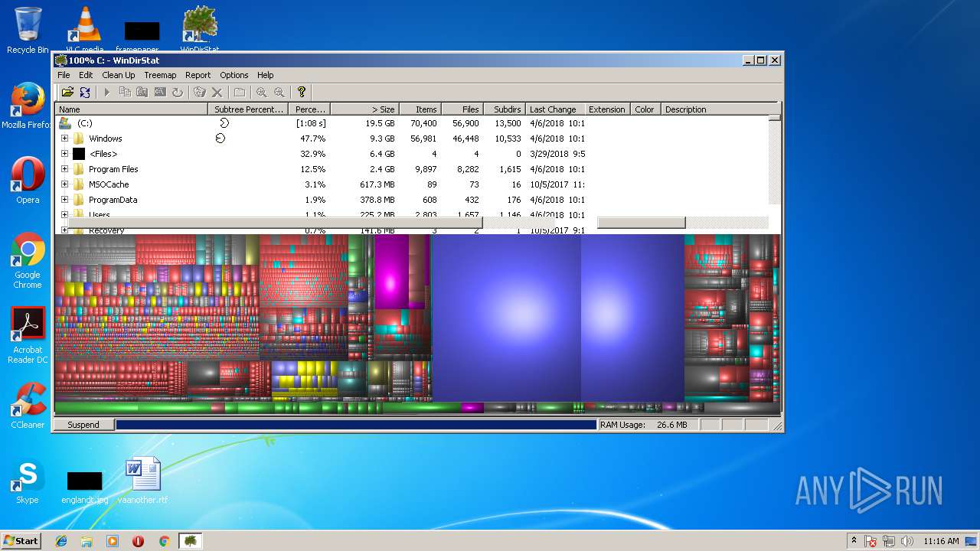Click the Refresh All toolbar icon
The height and width of the screenshot is (551, 980).
(85, 92)
